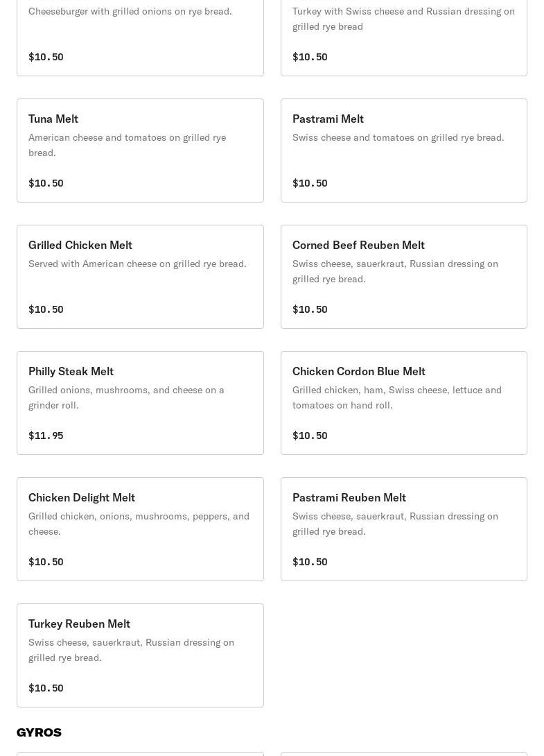Image resolution: width=544 pixels, height=756 pixels.
Task: Click the Turkey Reuben Melt title
Action: tap(79, 624)
